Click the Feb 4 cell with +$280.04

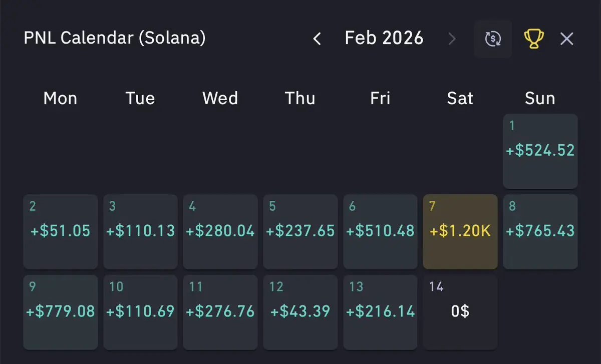220,231
